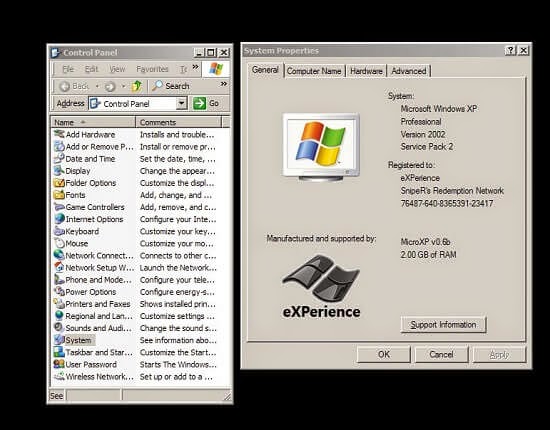
Task: Open the Add Hardware icon
Action: coord(59,134)
